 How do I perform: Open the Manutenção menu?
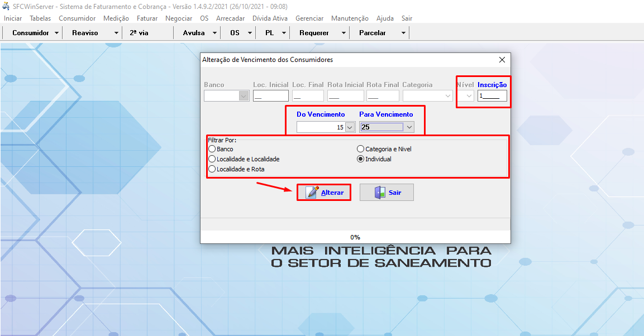point(350,18)
